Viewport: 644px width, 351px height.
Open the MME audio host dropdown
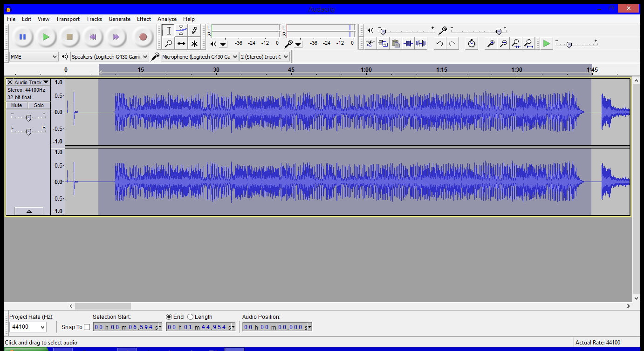coord(34,56)
